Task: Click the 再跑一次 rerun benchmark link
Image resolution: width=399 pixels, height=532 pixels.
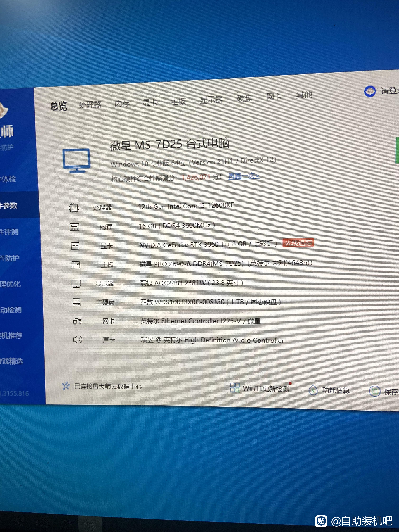Action: point(244,176)
